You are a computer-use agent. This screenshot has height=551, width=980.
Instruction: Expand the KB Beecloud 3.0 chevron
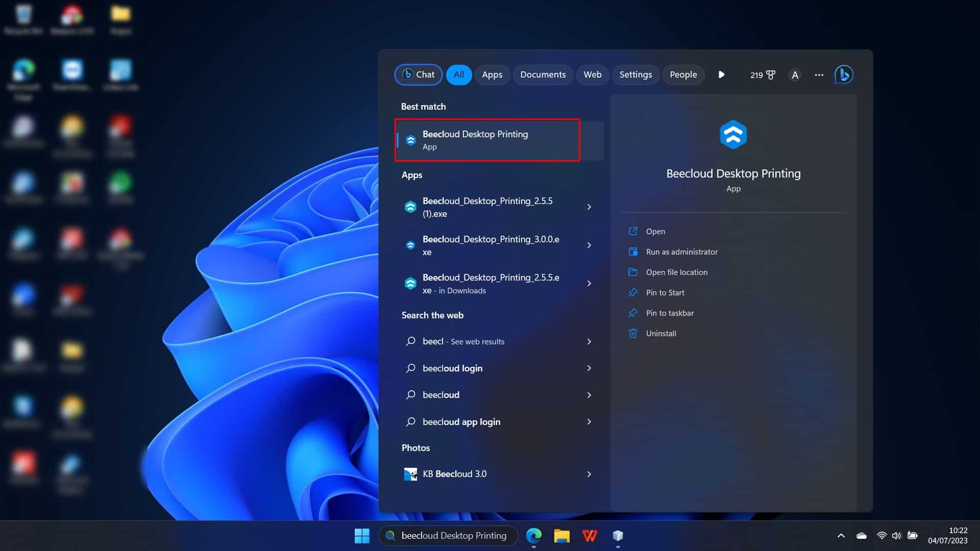point(589,474)
